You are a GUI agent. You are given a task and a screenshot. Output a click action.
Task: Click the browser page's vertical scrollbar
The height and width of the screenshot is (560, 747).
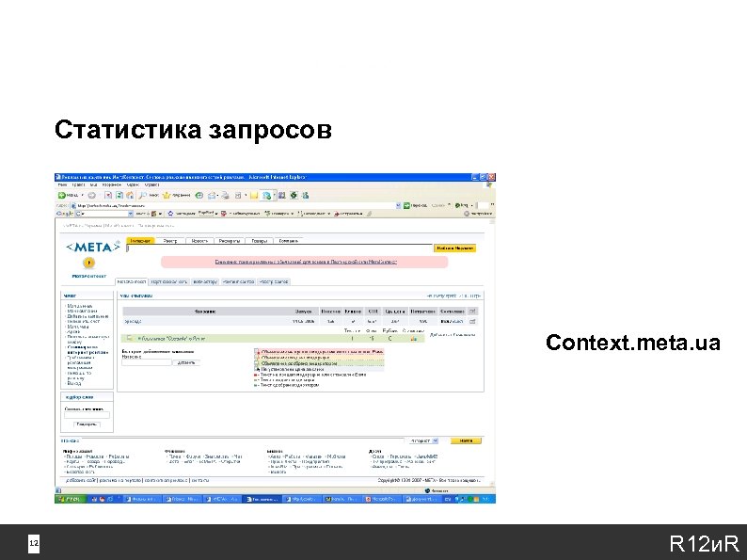[x=492, y=353]
